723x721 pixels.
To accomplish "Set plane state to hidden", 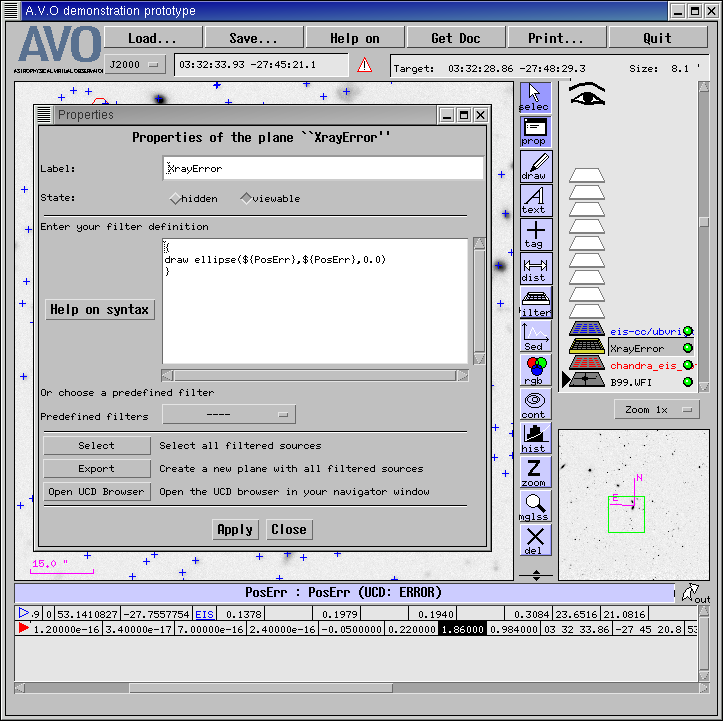I will point(176,198).
